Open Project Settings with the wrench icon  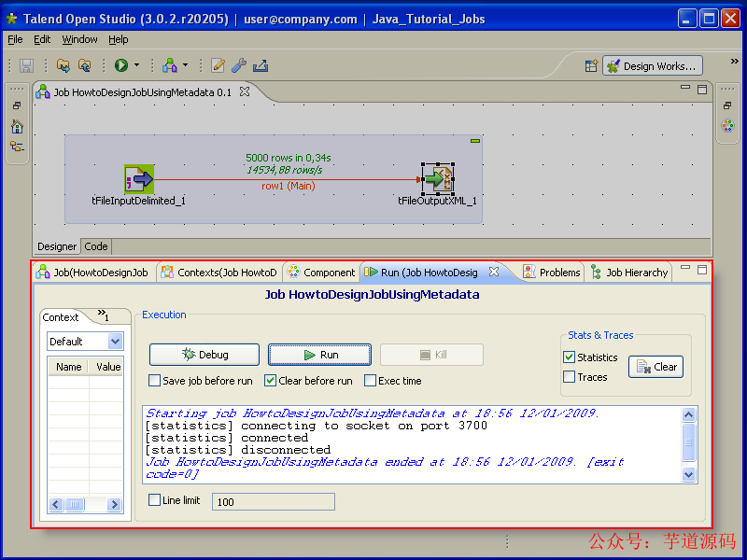click(x=237, y=65)
